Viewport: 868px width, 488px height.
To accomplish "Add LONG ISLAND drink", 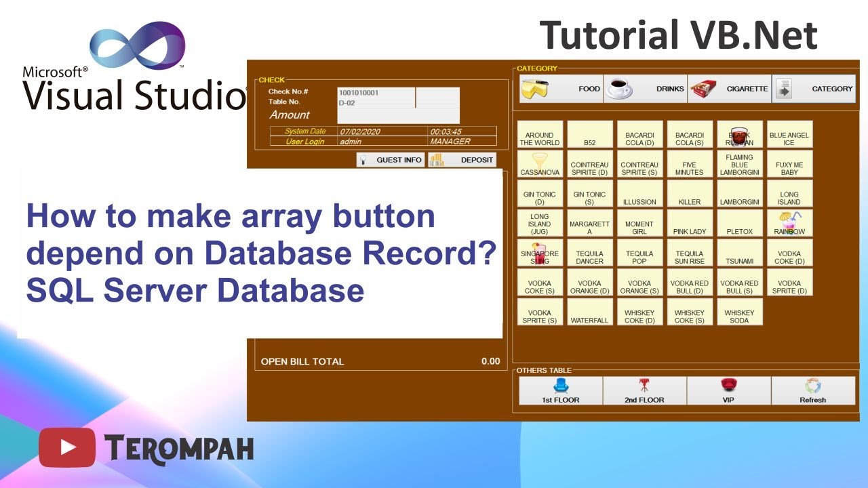I will (x=790, y=193).
